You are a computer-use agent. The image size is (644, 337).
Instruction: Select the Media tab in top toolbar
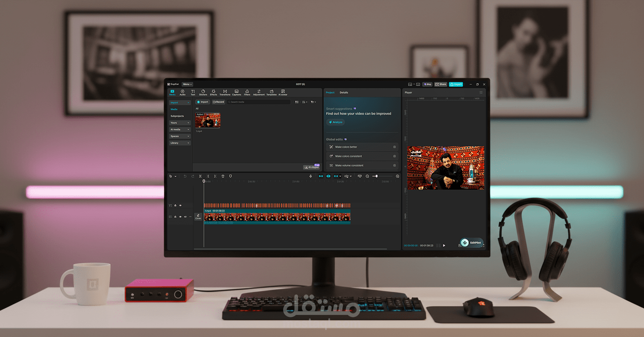[172, 92]
